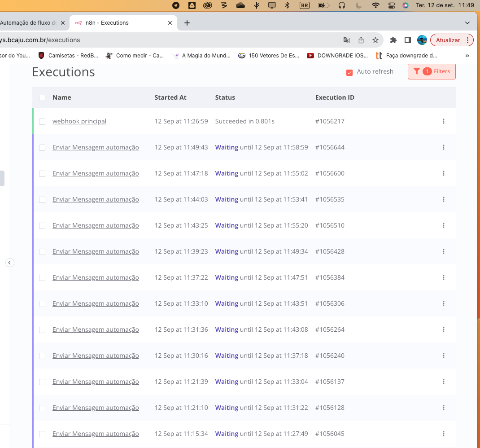Screen dimensions: 480x448
Task: Click the share page icon in address bar
Action: (x=361, y=40)
